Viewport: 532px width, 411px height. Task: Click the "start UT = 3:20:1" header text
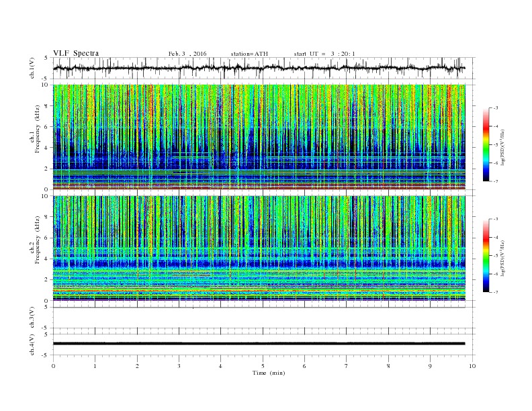[324, 54]
